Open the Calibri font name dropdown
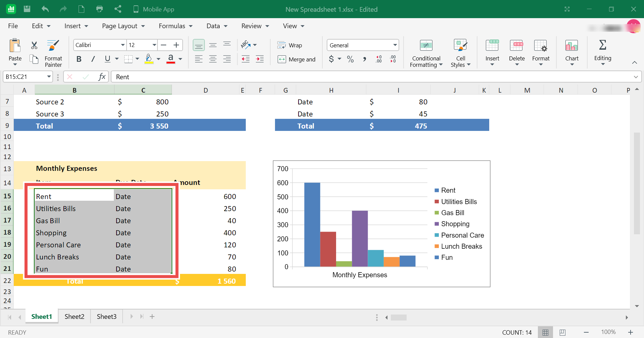This screenshot has width=644, height=338. (x=123, y=45)
